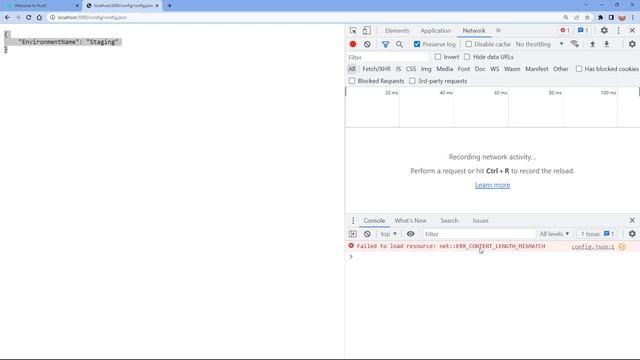The width and height of the screenshot is (640, 360).
Task: Open DevTools settings gear icon
Action: [604, 31]
